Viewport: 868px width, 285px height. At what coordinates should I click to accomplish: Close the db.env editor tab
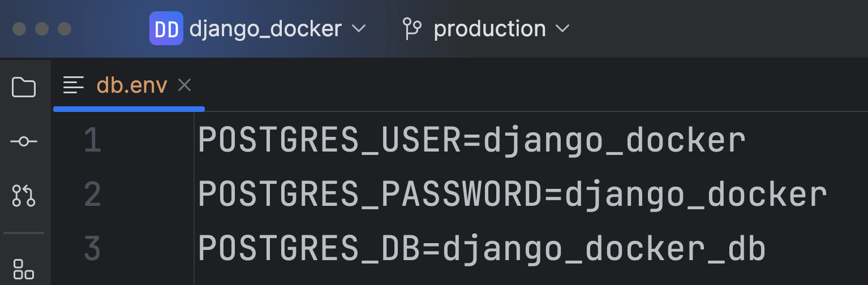184,85
